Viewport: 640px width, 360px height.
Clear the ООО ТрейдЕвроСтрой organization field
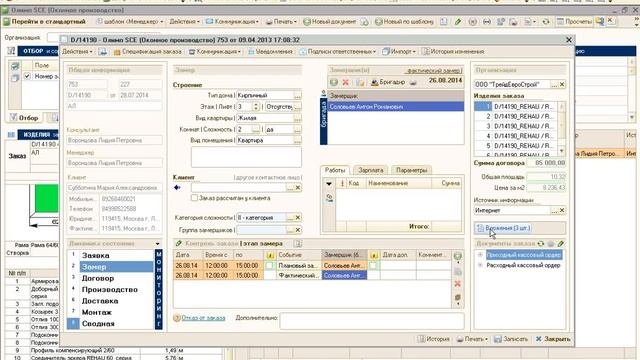[562, 84]
